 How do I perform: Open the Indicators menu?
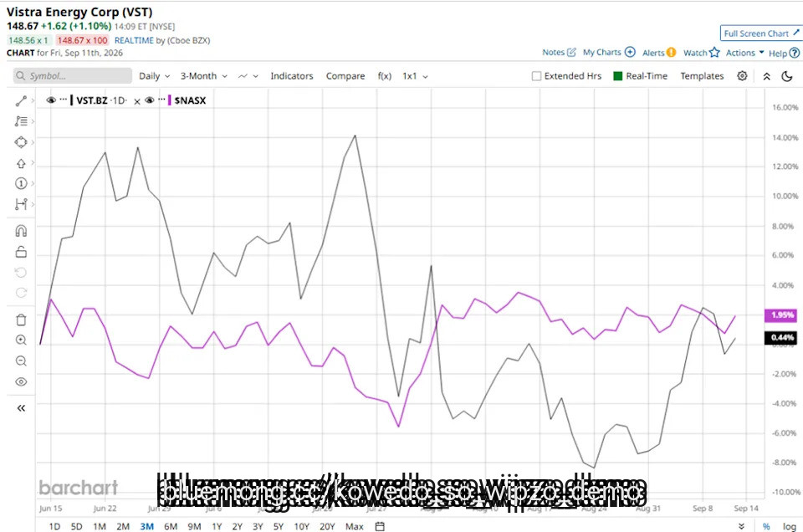point(291,76)
